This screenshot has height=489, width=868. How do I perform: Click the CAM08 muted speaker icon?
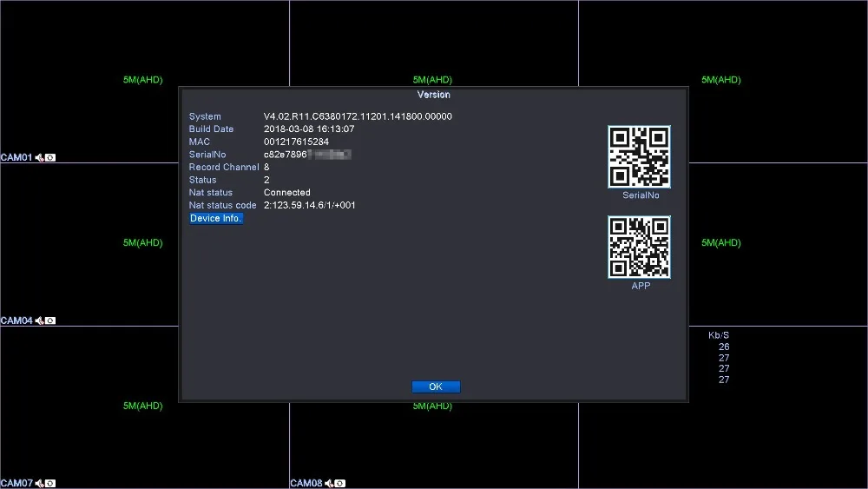point(329,484)
